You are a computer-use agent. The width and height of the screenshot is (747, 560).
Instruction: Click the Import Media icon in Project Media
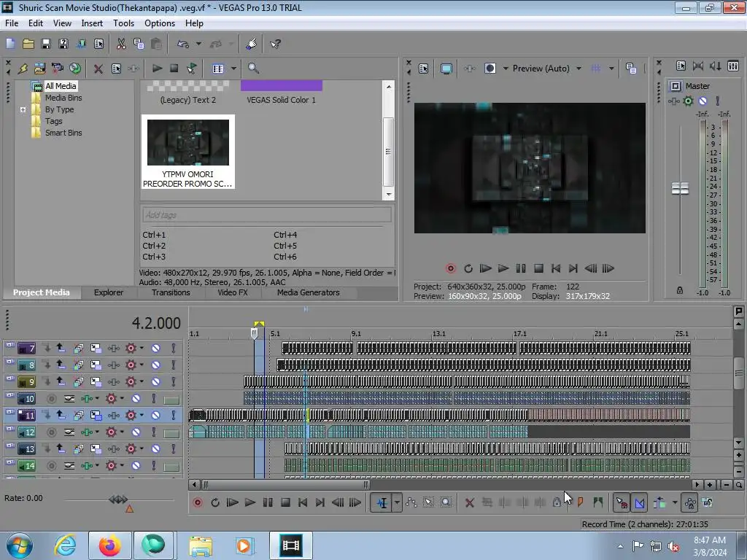(x=39, y=69)
